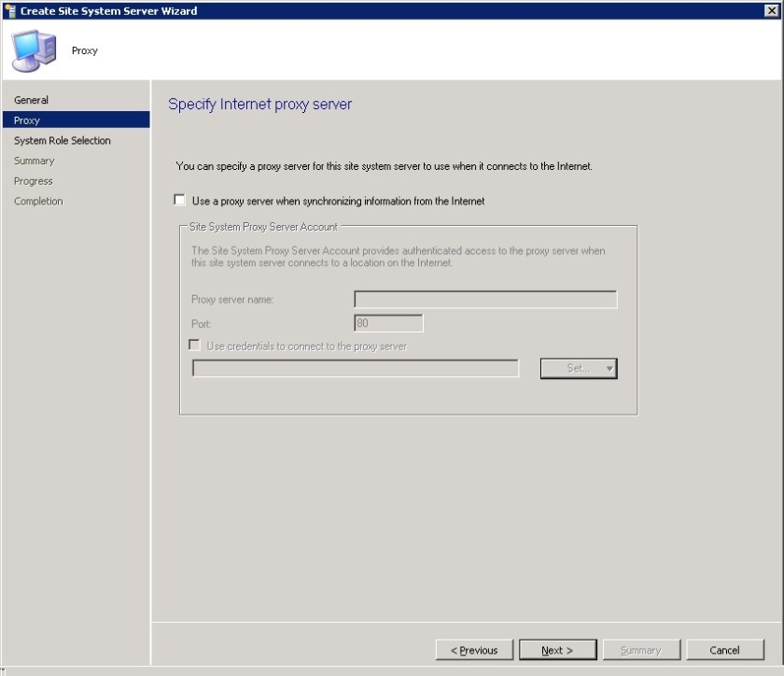Go to the Completion step
This screenshot has width=784, height=676.
tap(38, 201)
